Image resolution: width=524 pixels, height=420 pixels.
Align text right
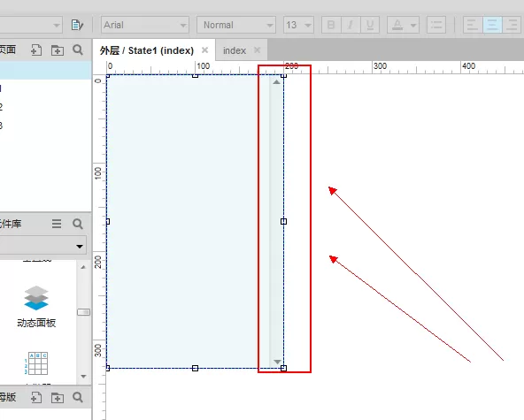pos(512,25)
